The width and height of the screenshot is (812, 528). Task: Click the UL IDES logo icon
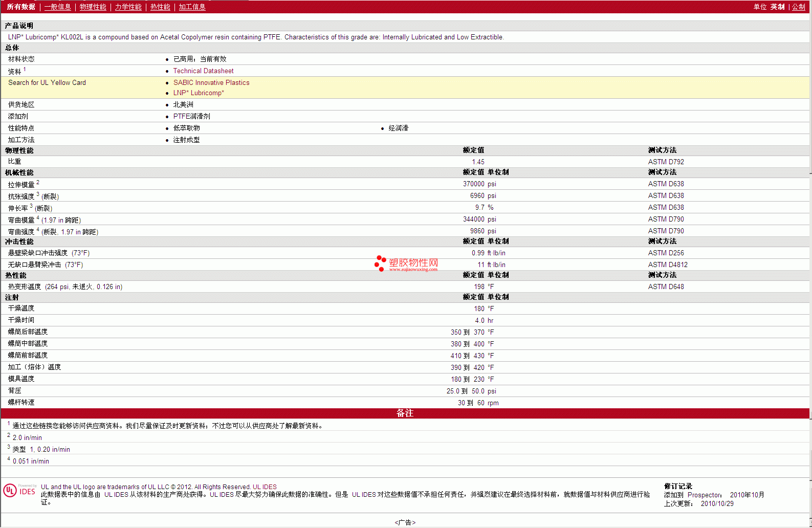coord(19,491)
